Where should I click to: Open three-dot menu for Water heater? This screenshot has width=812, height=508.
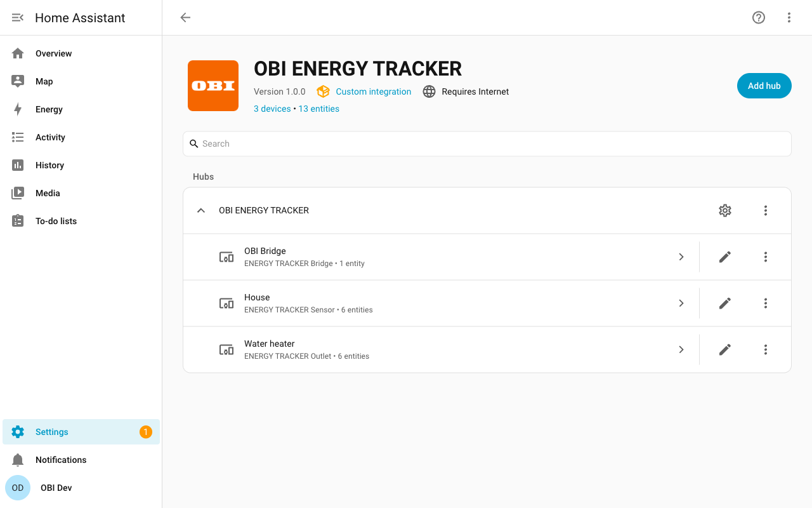click(x=766, y=349)
